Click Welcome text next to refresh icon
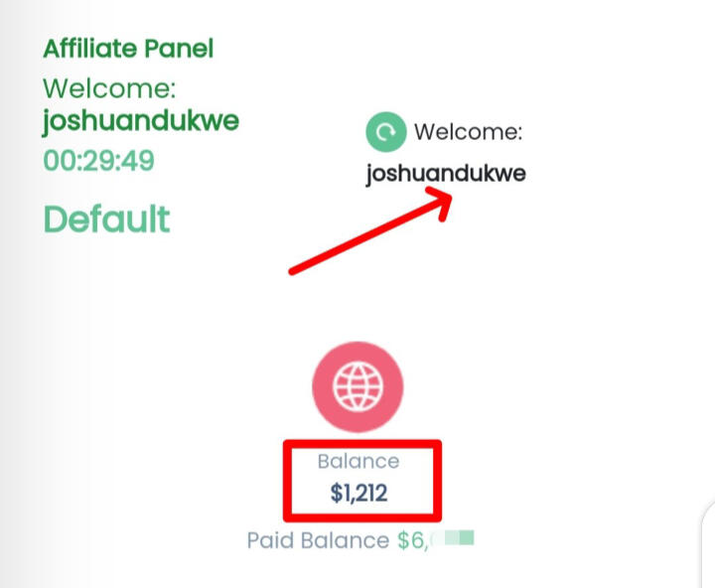Image resolution: width=715 pixels, height=588 pixels. point(468,132)
